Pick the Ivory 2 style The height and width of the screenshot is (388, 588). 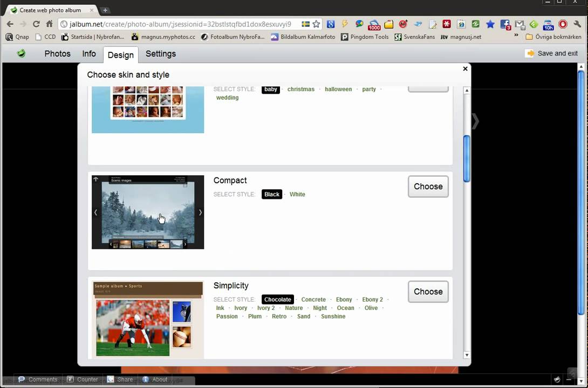click(266, 308)
